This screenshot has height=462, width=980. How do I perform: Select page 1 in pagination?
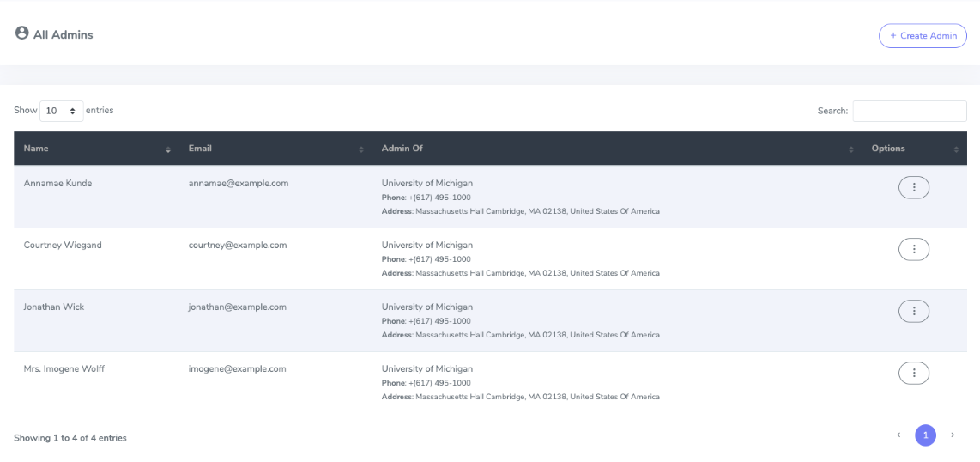(x=925, y=435)
